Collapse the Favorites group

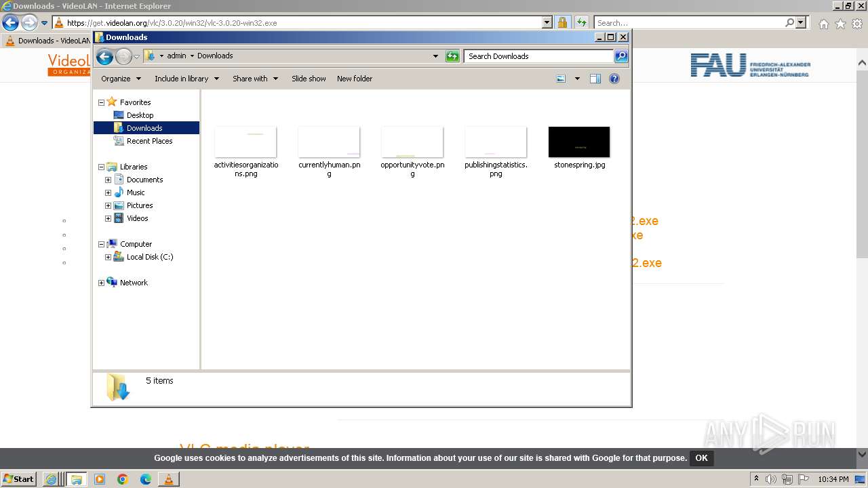point(102,102)
